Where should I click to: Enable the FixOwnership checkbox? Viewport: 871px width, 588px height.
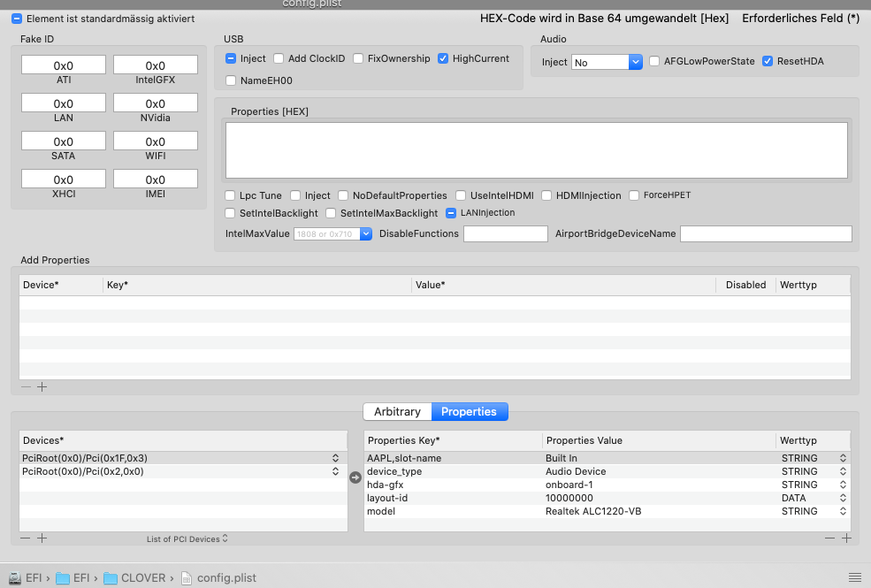tap(358, 58)
